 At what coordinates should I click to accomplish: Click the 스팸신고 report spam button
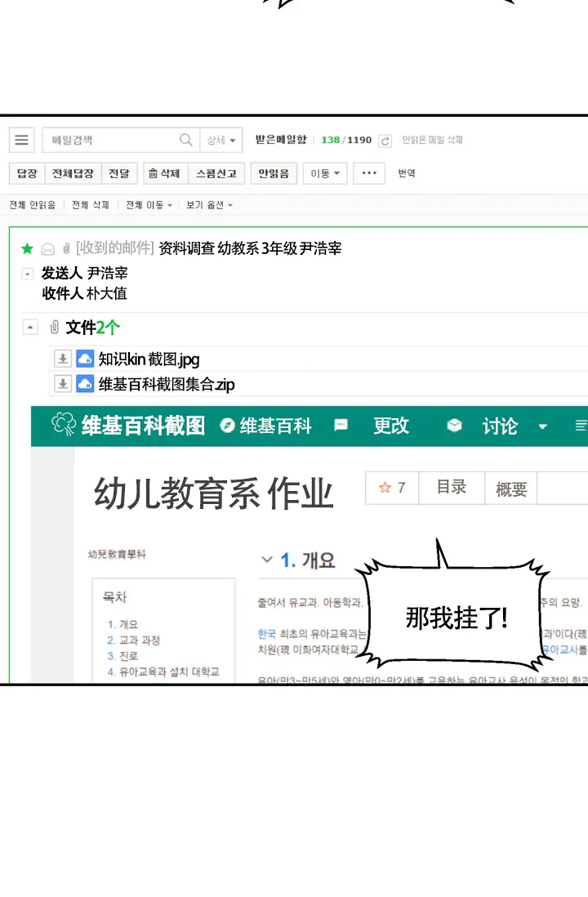point(216,173)
